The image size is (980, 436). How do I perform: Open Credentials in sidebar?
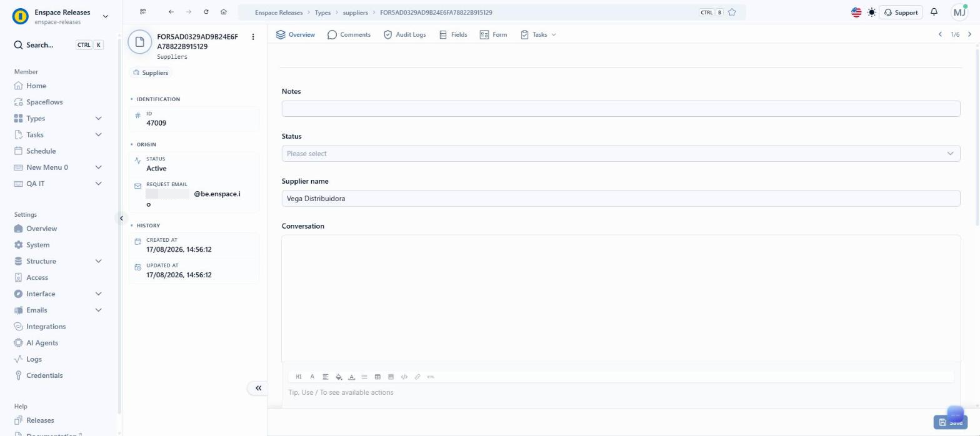click(x=44, y=375)
